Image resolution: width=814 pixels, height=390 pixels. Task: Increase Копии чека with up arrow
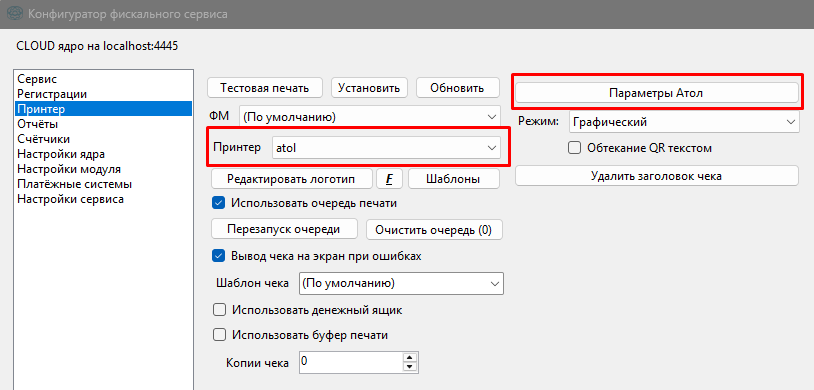click(410, 357)
